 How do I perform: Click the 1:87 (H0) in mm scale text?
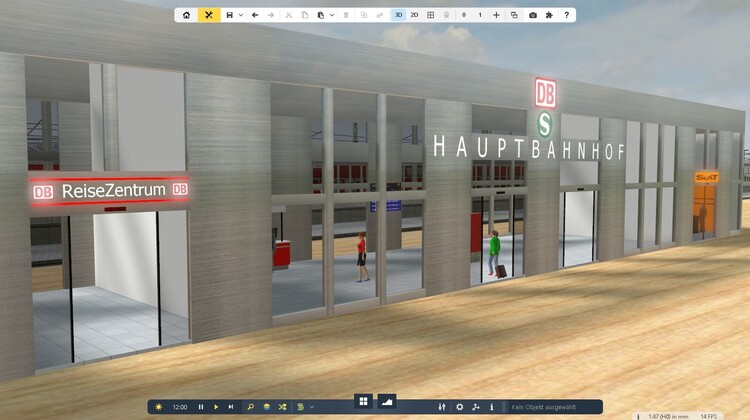668,417
